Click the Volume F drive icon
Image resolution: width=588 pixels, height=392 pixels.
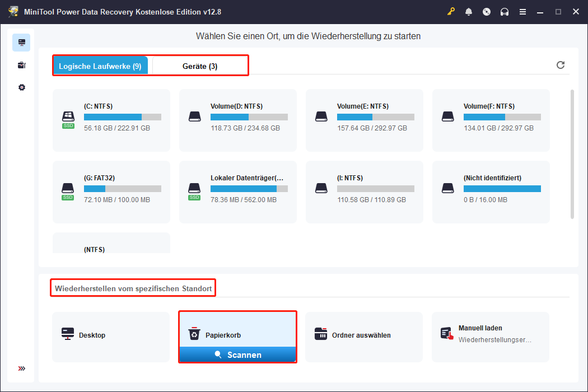pyautogui.click(x=448, y=116)
